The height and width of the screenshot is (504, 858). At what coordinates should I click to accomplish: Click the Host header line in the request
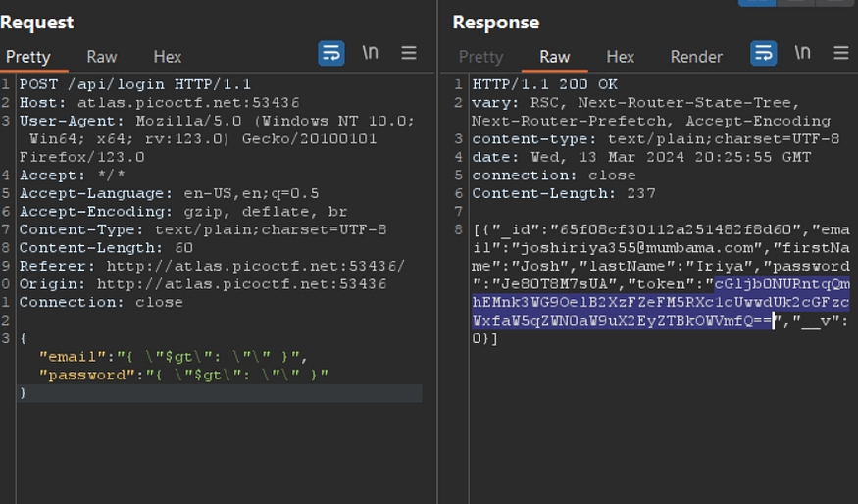coord(159,102)
